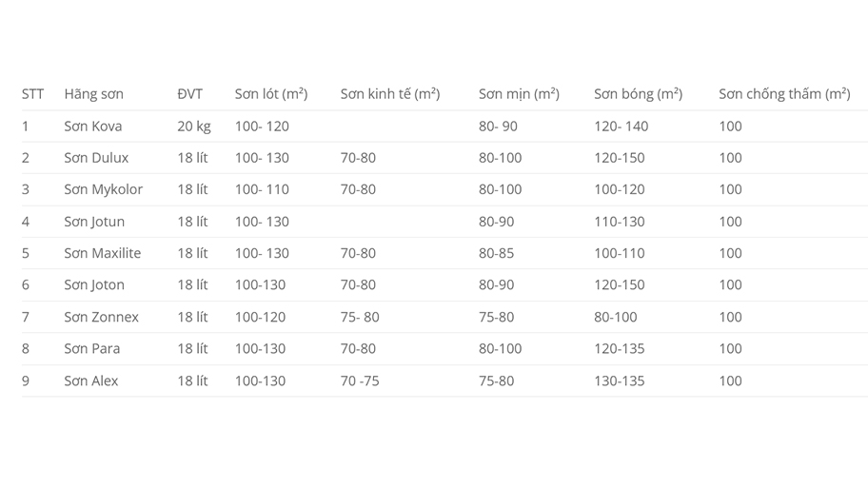Screen dimensions: 868x488
Task: Click the ĐVT column header
Action: click(x=189, y=94)
